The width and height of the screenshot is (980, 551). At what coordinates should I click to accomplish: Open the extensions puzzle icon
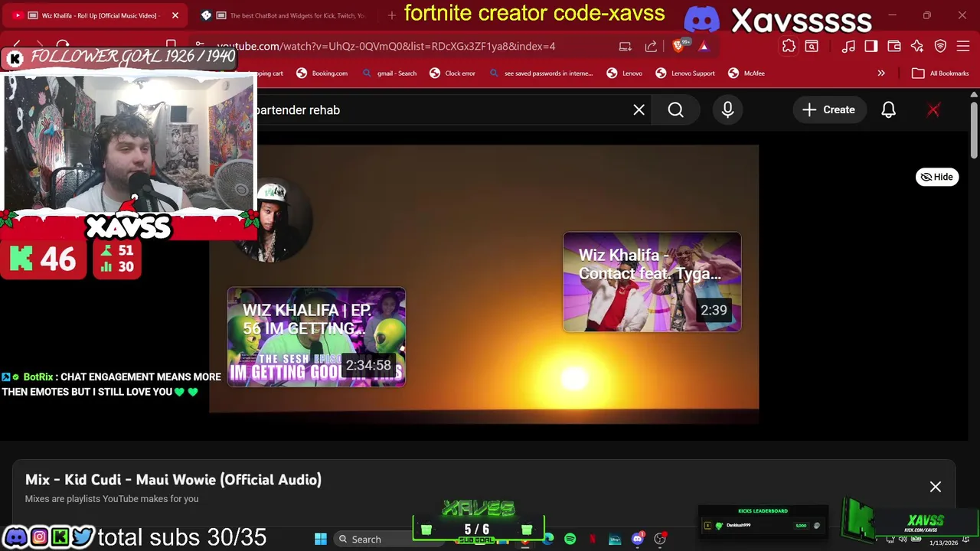point(789,46)
